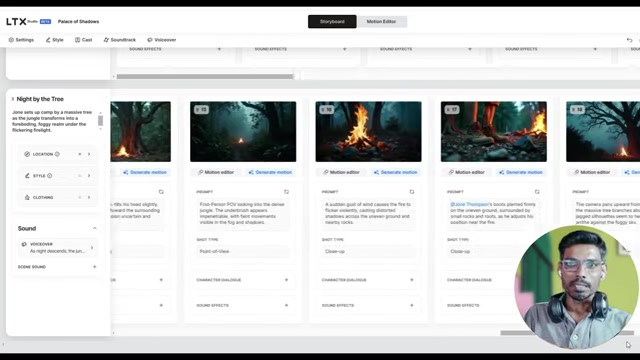Viewport: 640px width, 360px height.
Task: Add character dialogue to wind gust shot
Action: 412,280
